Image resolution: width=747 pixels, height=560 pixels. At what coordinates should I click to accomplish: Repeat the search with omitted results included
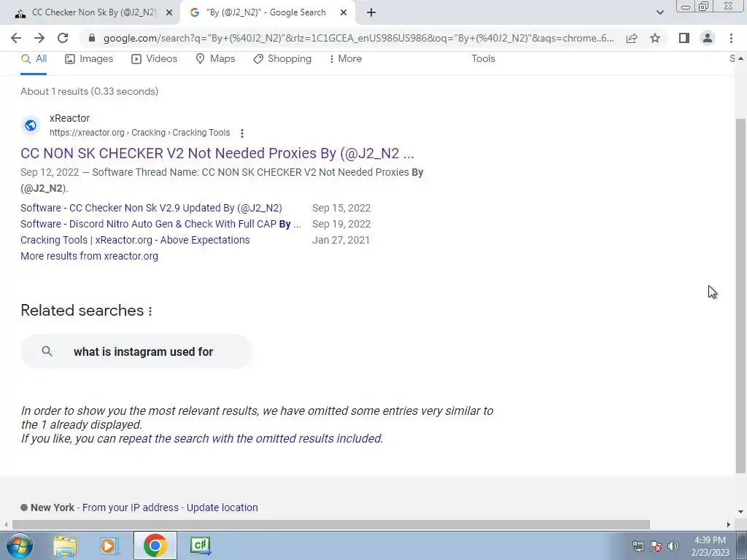pyautogui.click(x=251, y=438)
